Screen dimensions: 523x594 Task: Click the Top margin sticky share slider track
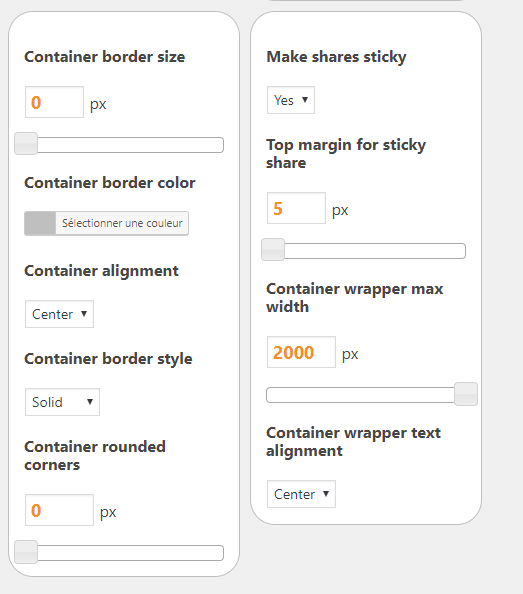(364, 251)
